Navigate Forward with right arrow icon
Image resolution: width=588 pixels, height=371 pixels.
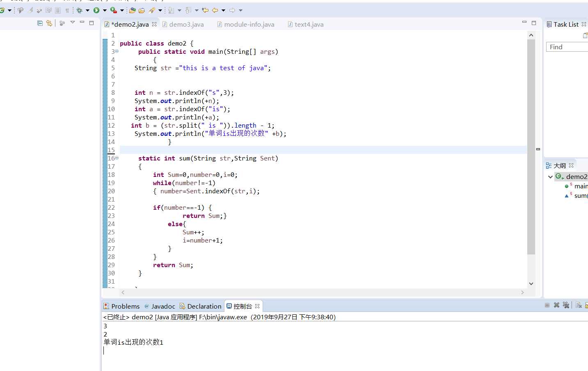pyautogui.click(x=232, y=10)
